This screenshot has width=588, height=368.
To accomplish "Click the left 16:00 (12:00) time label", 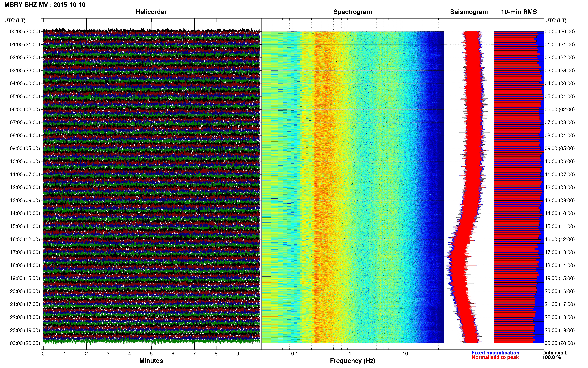I will pos(25,239).
